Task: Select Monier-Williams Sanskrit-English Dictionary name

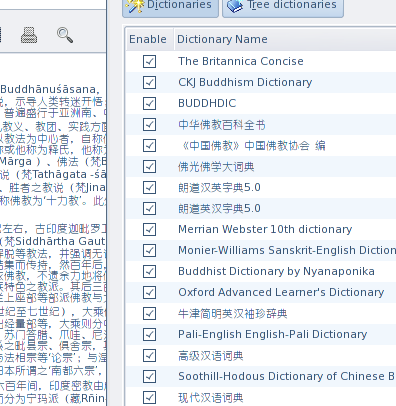Action: point(287,250)
